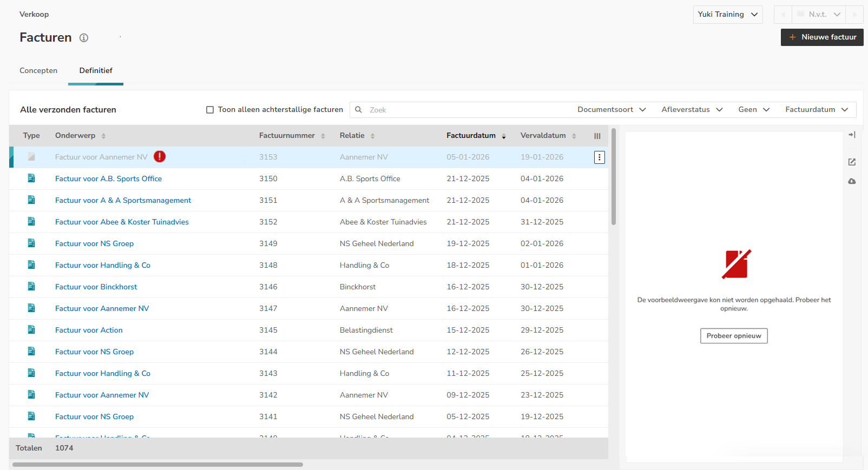
Task: Click the broken preview image icon
Action: 736,264
